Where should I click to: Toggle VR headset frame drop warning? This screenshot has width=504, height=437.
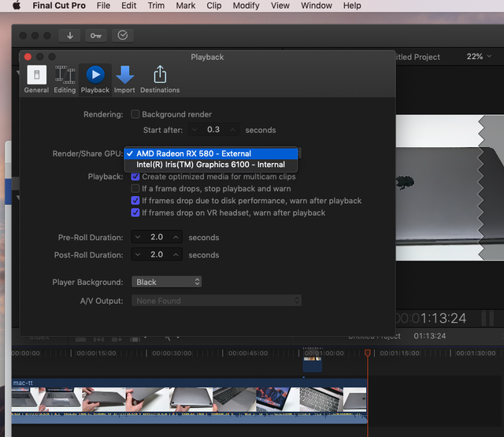click(135, 213)
